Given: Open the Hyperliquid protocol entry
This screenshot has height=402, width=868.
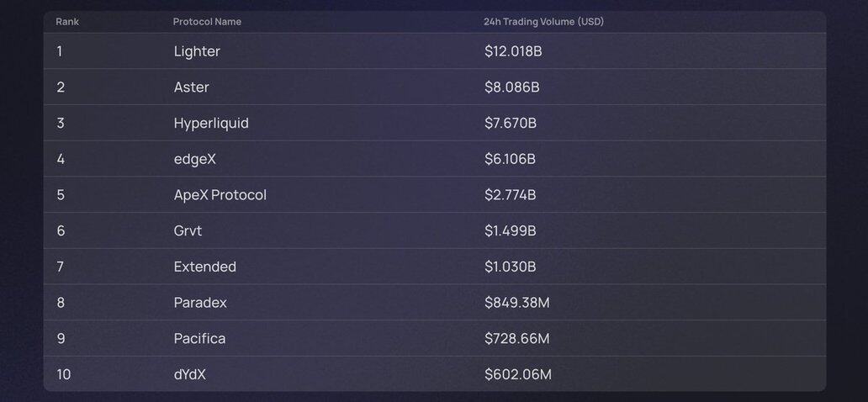Looking at the screenshot, I should [x=211, y=124].
